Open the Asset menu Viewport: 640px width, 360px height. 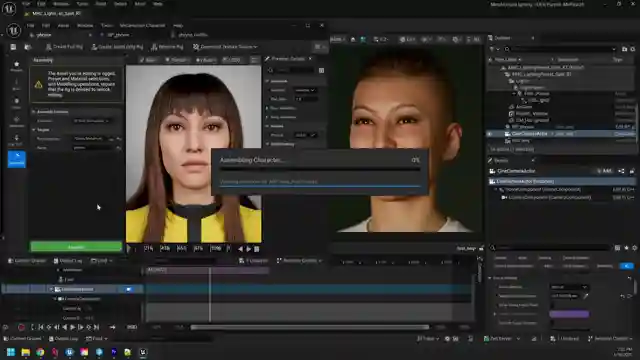click(x=63, y=25)
